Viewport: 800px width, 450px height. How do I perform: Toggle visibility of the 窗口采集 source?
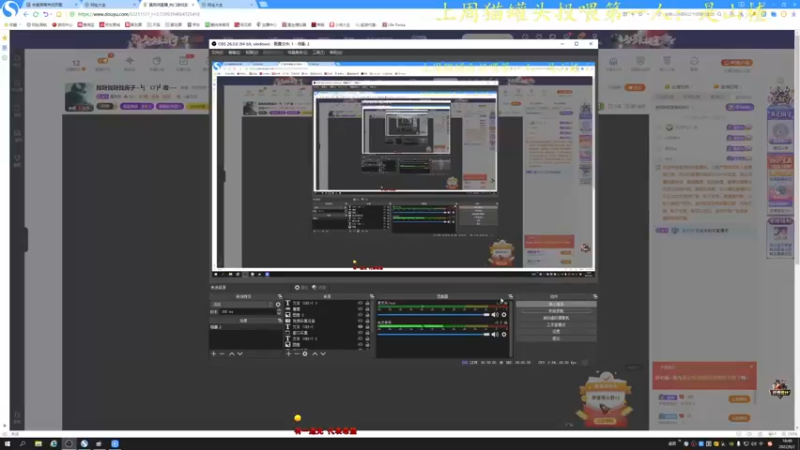pos(360,333)
